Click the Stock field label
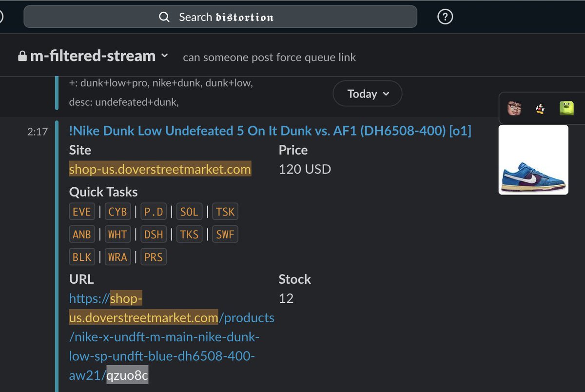The image size is (585, 392). coord(294,279)
